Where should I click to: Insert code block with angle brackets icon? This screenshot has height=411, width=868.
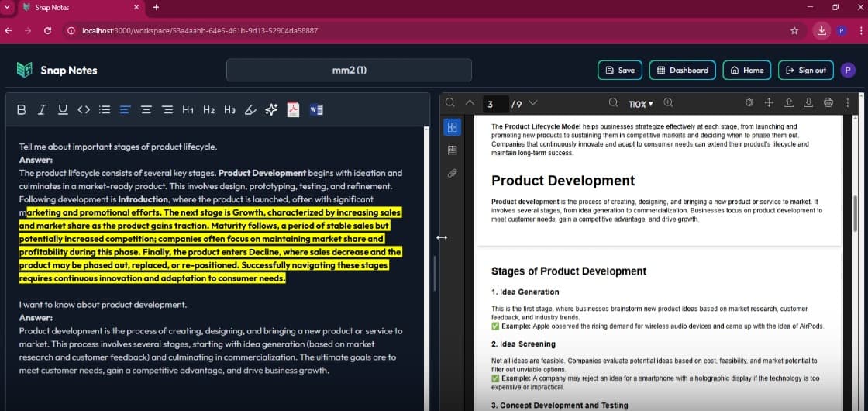(84, 109)
